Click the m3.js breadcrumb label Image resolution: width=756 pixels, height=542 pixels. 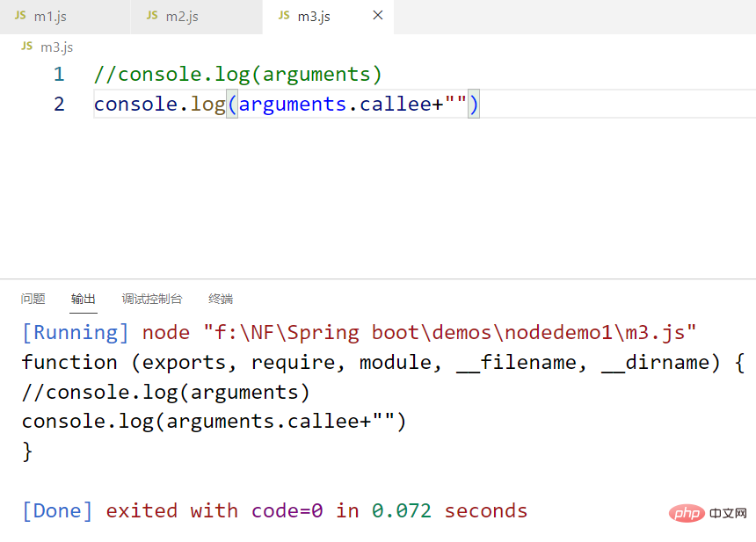(x=57, y=47)
